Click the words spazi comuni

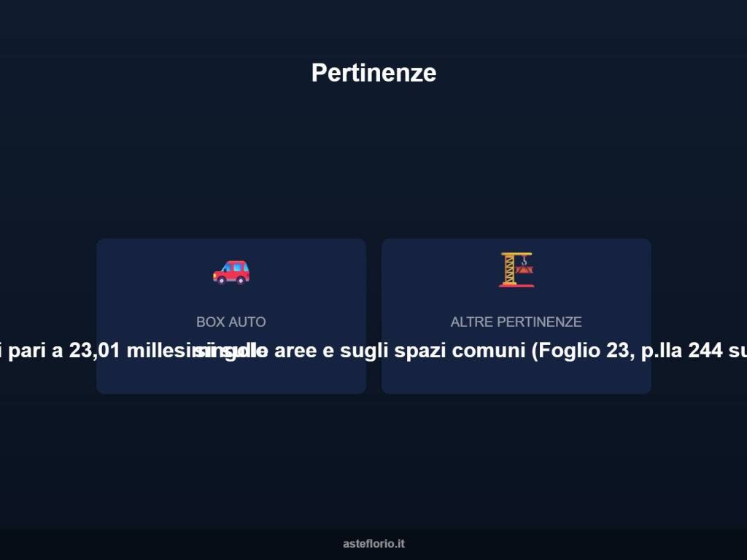tap(460, 351)
